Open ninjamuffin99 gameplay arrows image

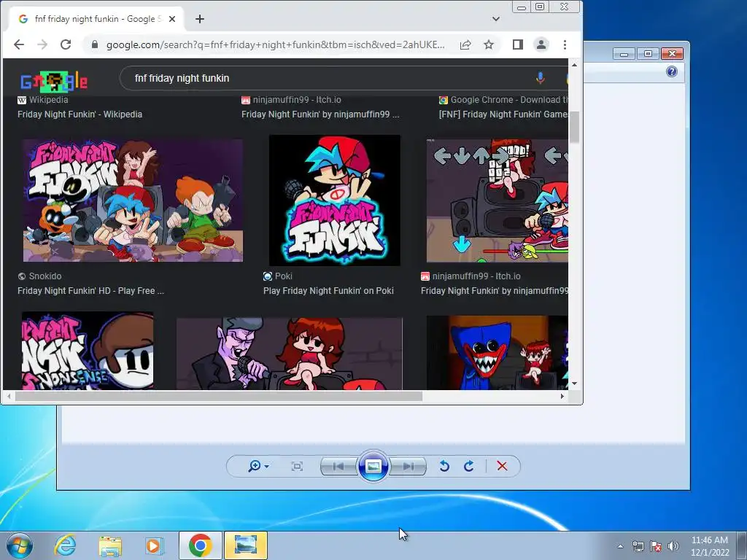[497, 201]
